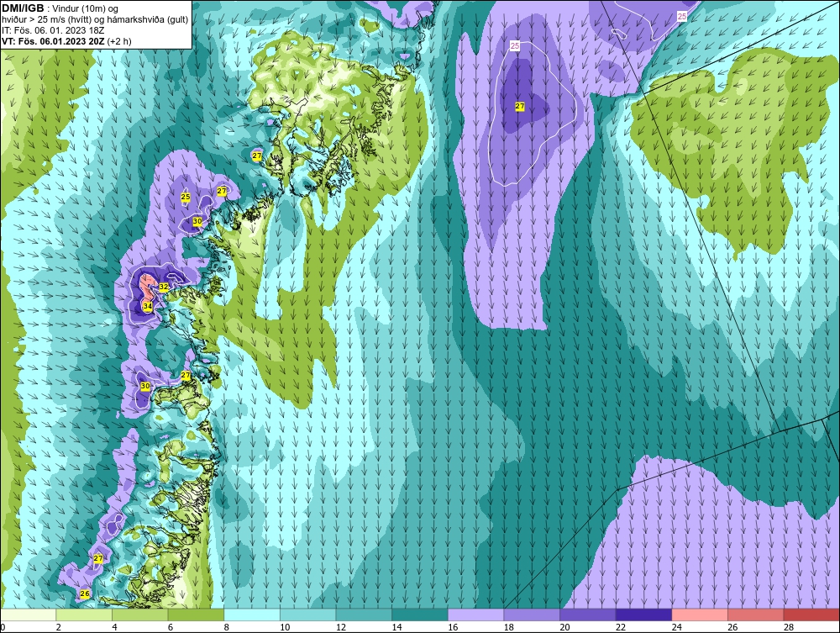Click the 22–24 m/s dark indigo swatch
The width and height of the screenshot is (840, 633).
[x=644, y=615]
